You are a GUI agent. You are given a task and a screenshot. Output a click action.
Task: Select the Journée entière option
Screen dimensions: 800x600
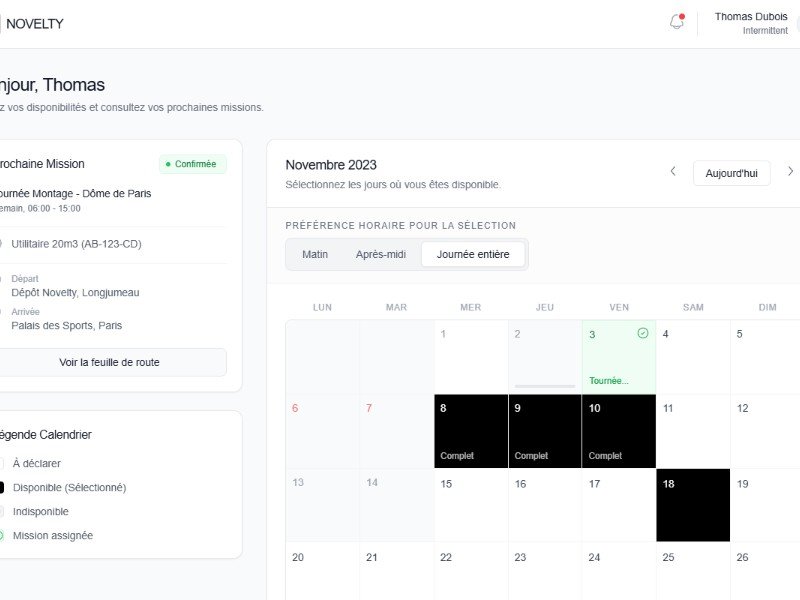(x=473, y=254)
